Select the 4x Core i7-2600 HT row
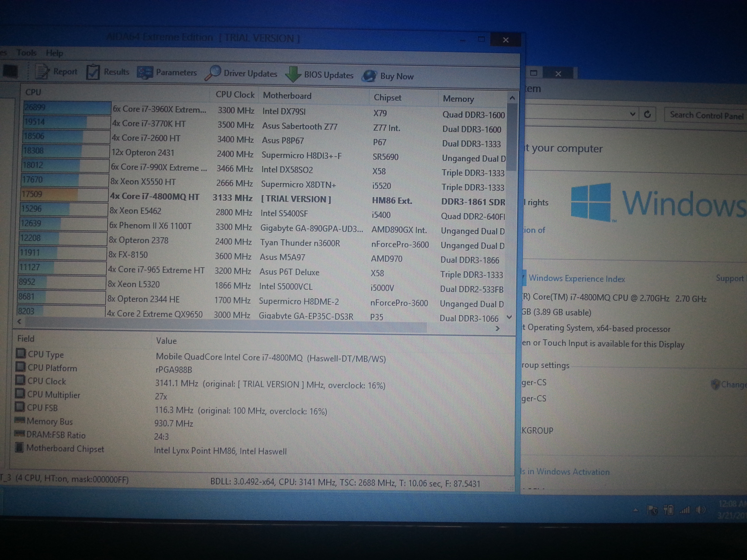This screenshot has height=560, width=747. [264, 140]
